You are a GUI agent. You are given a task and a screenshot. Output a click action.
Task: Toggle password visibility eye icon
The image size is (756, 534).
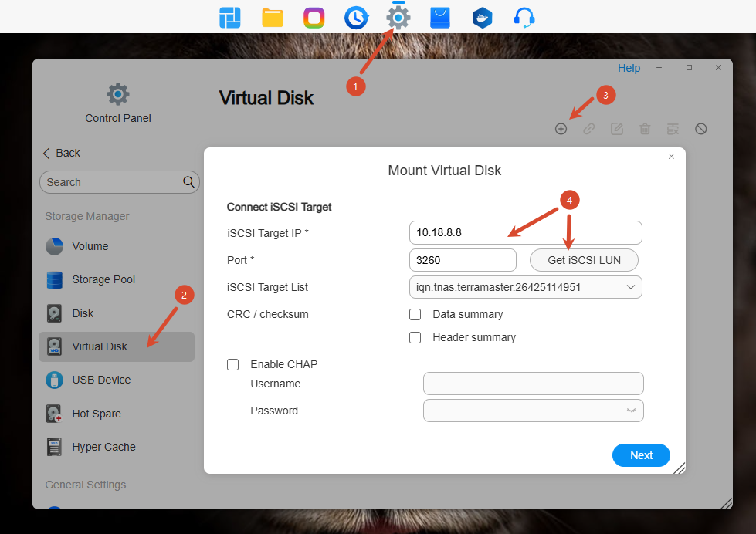click(631, 411)
